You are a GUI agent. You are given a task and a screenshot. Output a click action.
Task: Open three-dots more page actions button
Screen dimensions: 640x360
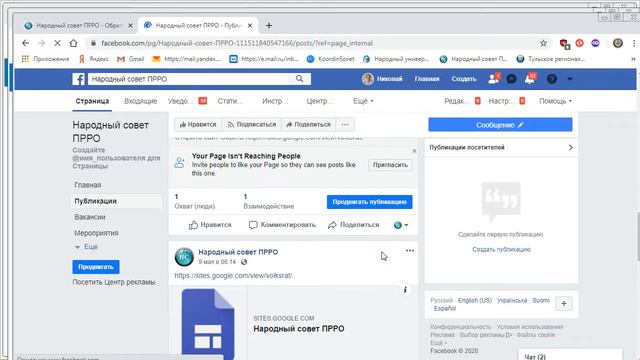coord(345,124)
